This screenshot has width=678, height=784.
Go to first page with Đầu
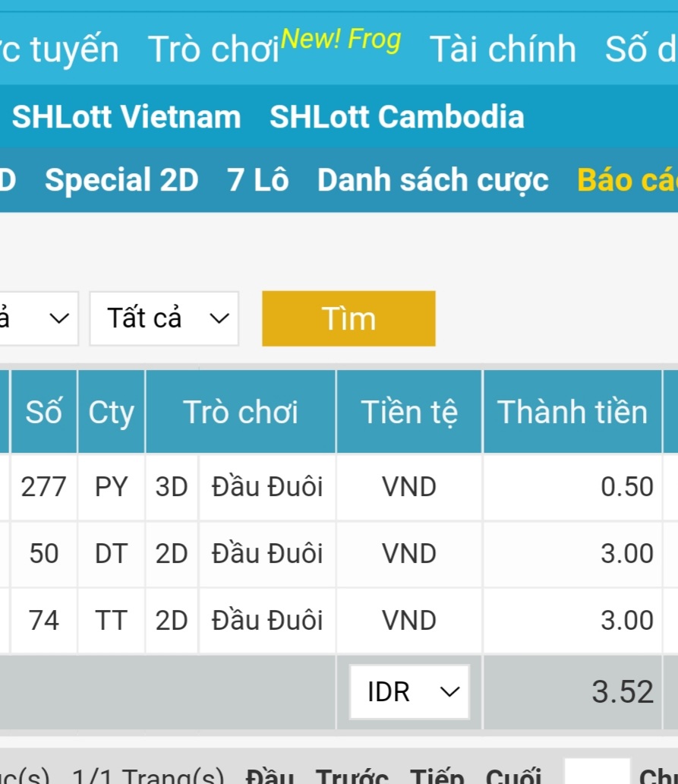(x=270, y=776)
